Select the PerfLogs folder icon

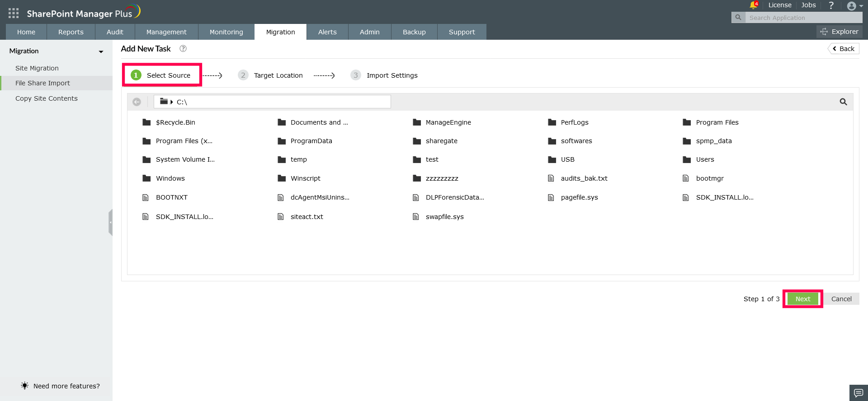(x=552, y=122)
